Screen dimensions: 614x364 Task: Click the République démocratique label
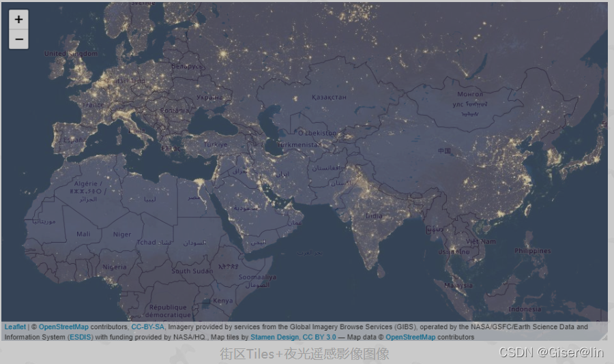tap(168, 311)
